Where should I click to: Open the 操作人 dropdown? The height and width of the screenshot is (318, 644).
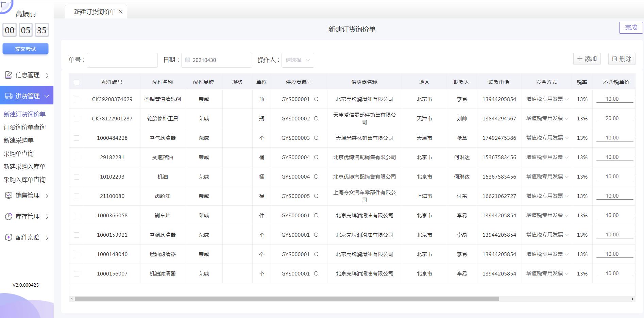(298, 60)
